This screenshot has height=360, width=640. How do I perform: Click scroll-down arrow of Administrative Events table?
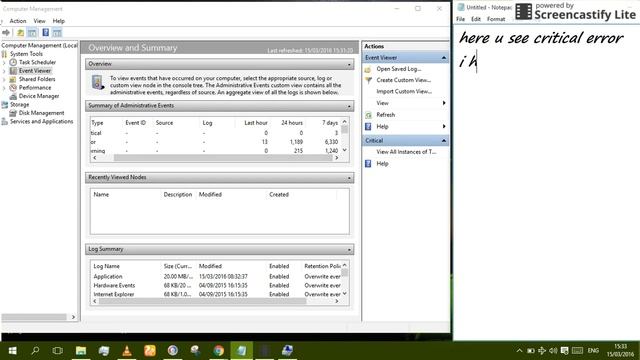coord(344,150)
